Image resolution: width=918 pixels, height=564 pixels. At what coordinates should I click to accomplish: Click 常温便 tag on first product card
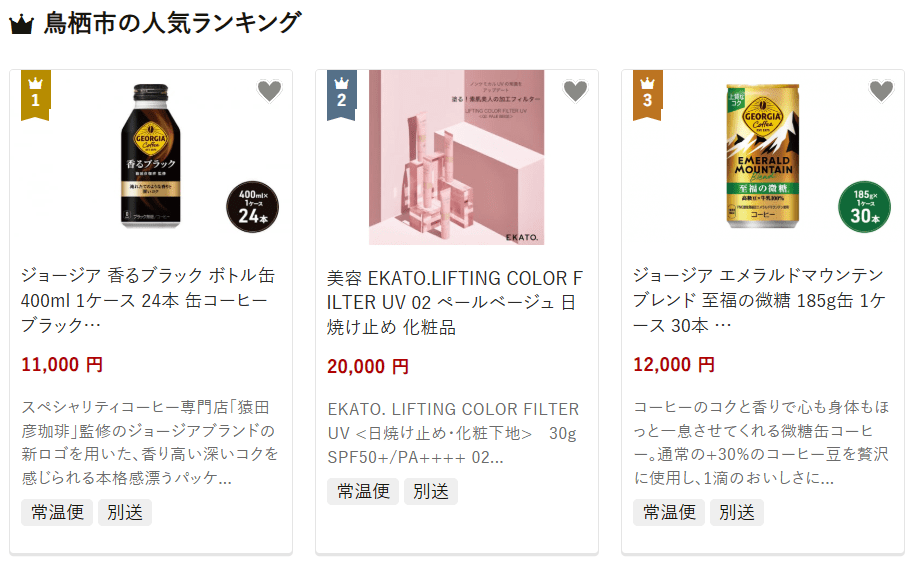57,512
